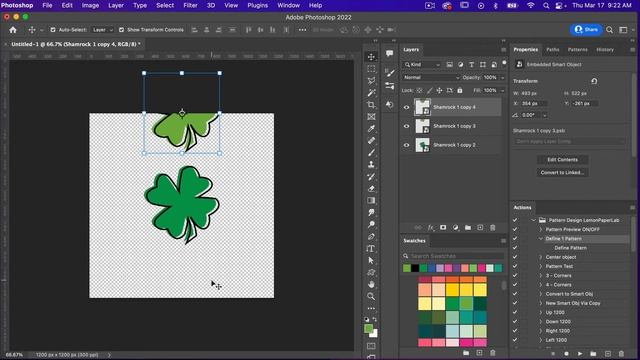The image size is (640, 360).
Task: Switch to the Paths tab
Action: tap(553, 49)
